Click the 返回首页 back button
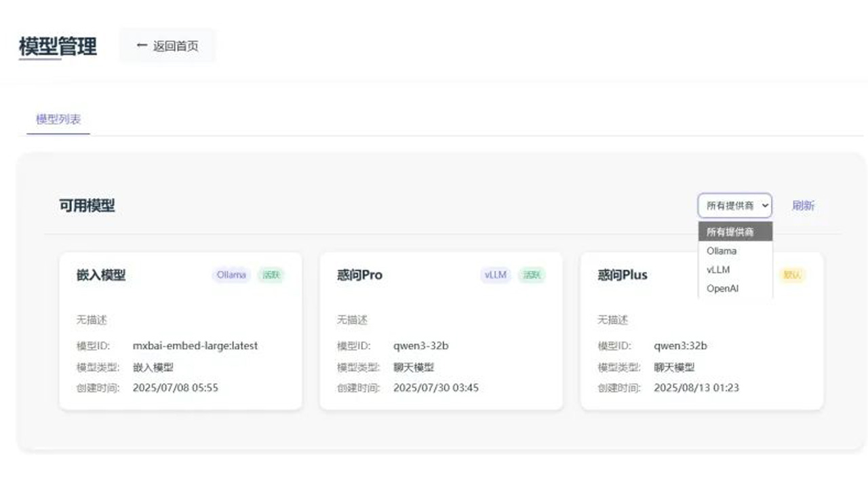Image resolution: width=868 pixels, height=481 pixels. tap(167, 46)
